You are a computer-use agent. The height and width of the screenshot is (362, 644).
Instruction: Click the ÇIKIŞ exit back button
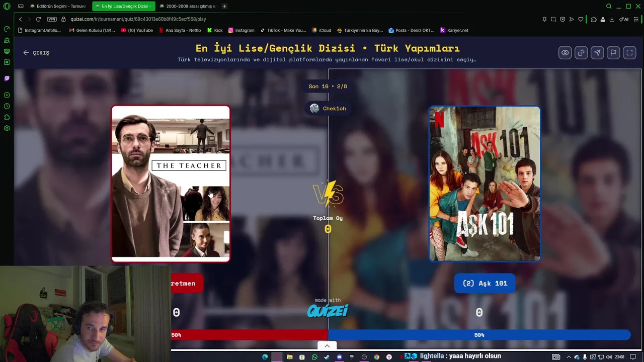pyautogui.click(x=36, y=52)
